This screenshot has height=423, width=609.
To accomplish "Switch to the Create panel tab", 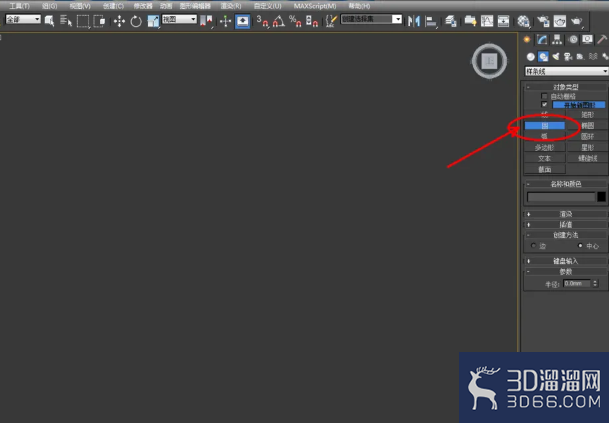I will point(527,39).
